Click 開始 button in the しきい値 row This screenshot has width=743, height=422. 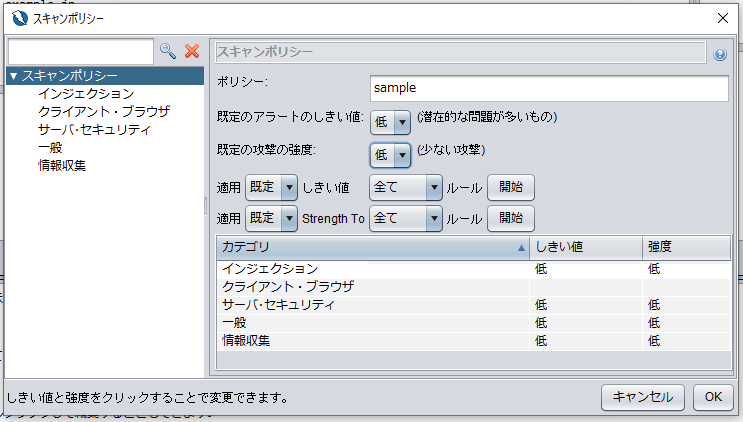(x=511, y=188)
